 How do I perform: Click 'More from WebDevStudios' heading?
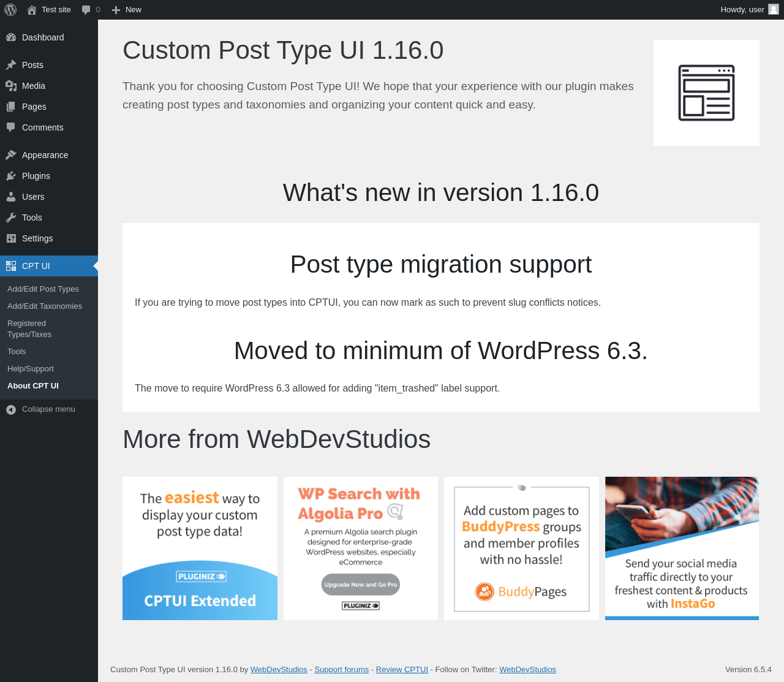[276, 439]
